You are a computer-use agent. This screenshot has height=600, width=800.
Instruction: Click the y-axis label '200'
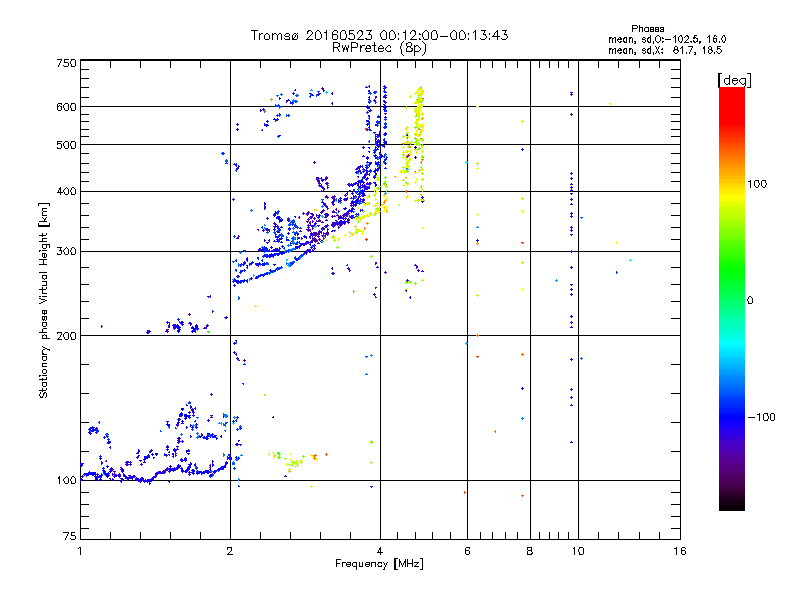point(66,336)
